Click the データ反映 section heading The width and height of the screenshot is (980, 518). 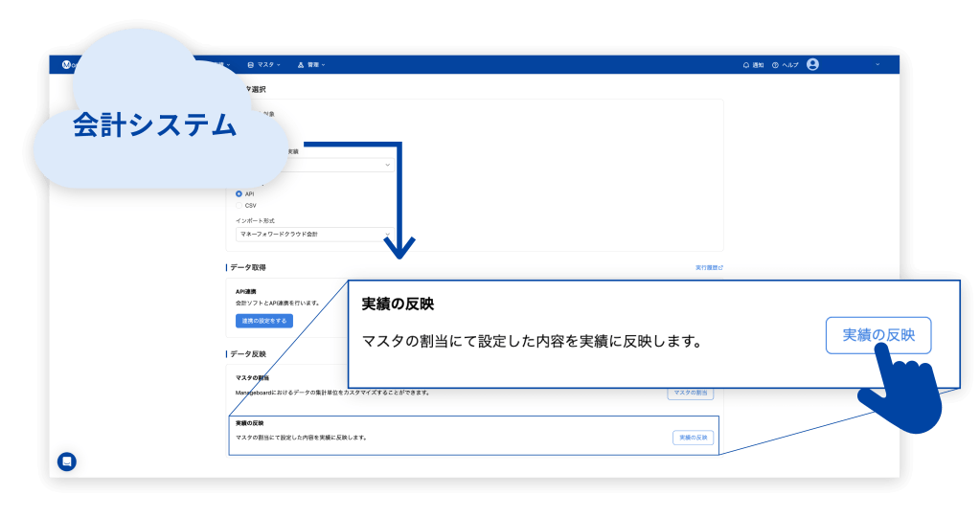248,353
